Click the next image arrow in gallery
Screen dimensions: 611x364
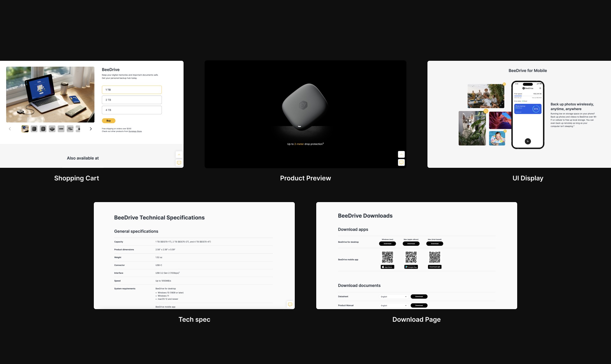pos(91,129)
